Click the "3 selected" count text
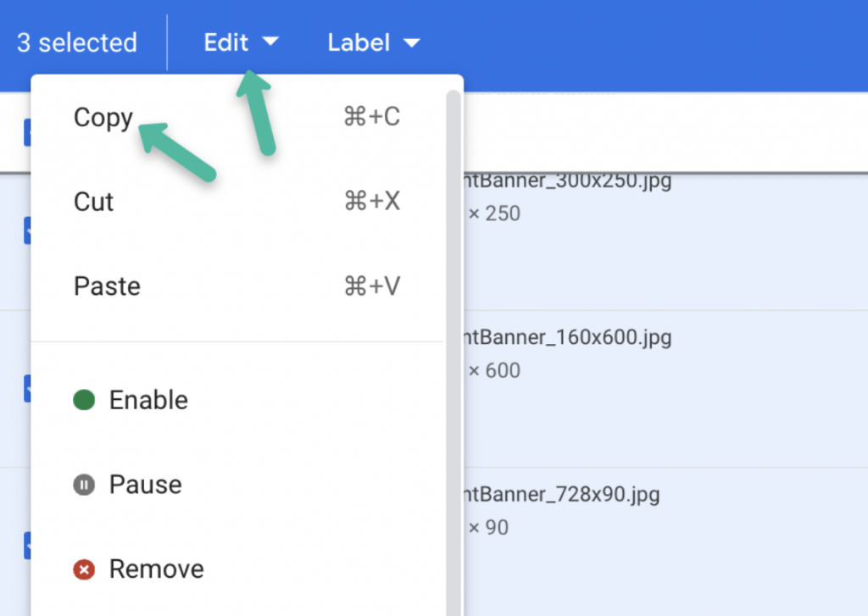 [x=76, y=42]
